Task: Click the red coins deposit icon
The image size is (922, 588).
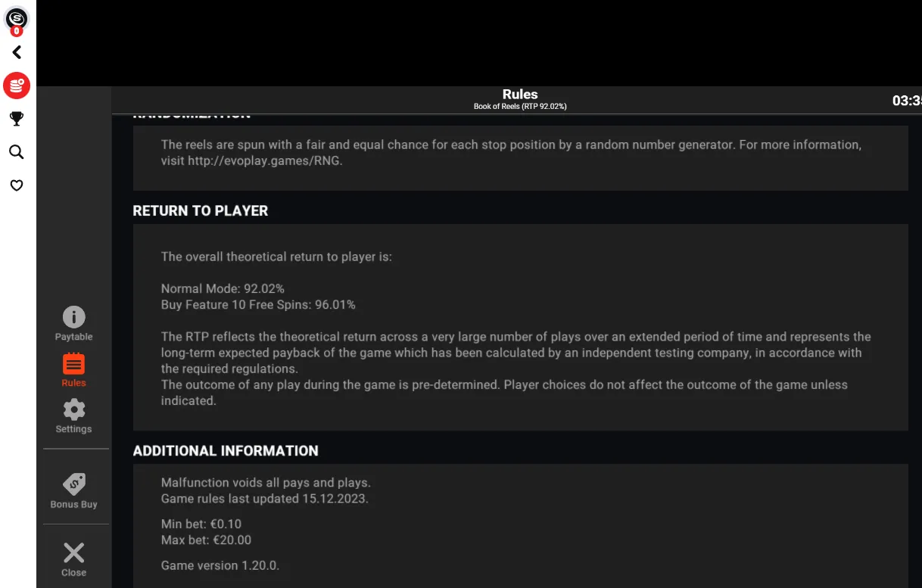Action: coord(17,86)
